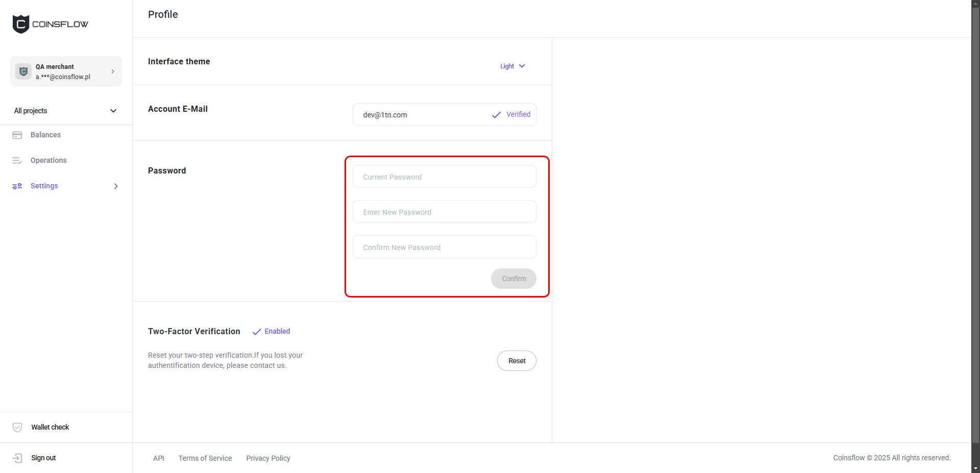Open the API link in the footer
Viewport: 980px width, 473px height.
pos(159,458)
